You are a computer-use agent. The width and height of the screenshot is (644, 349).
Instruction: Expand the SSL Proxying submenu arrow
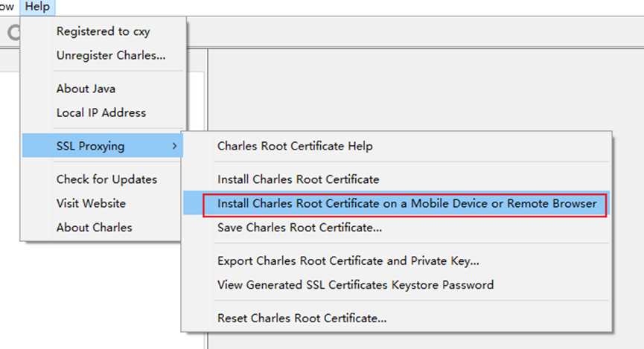[x=174, y=146]
